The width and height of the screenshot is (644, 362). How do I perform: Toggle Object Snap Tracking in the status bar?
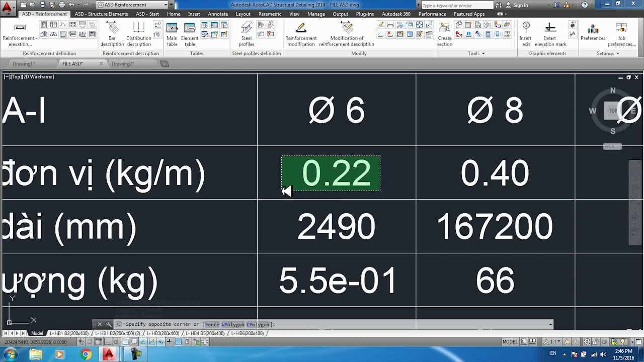[142, 342]
